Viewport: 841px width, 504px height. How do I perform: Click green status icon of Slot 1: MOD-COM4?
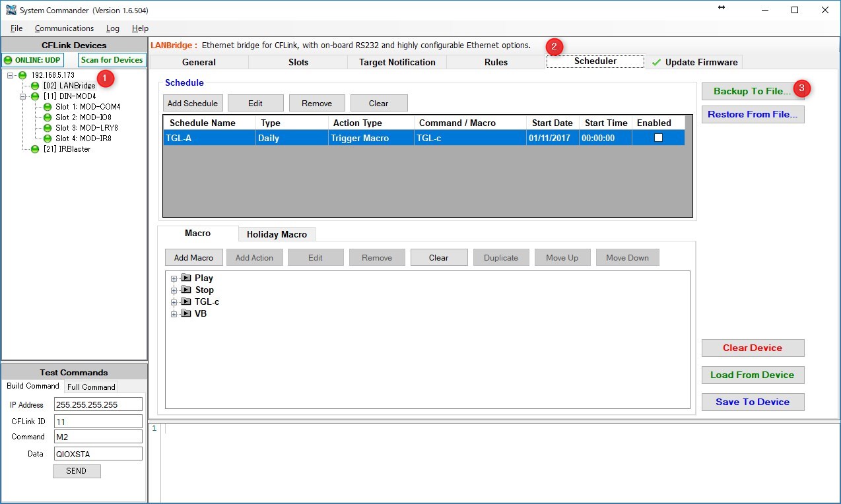pyautogui.click(x=48, y=107)
